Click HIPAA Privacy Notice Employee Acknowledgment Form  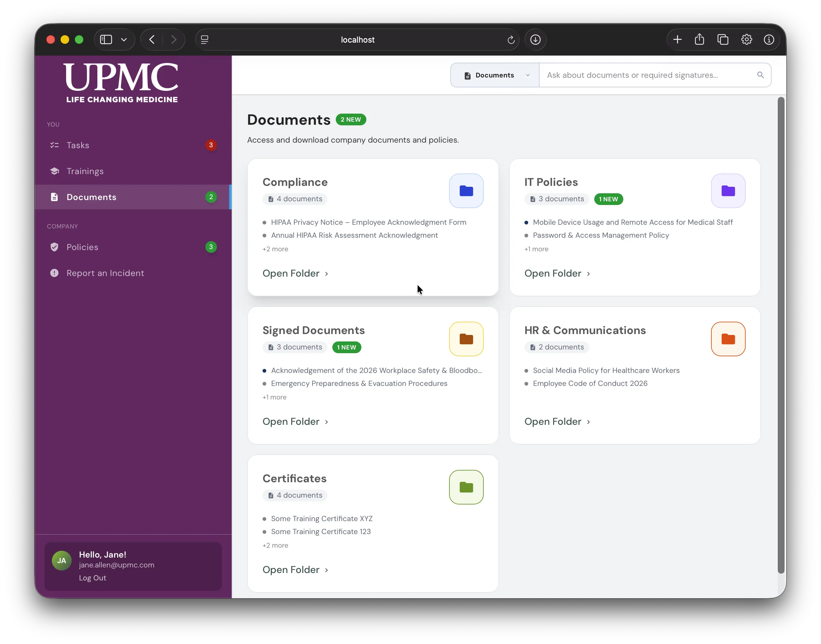click(368, 223)
